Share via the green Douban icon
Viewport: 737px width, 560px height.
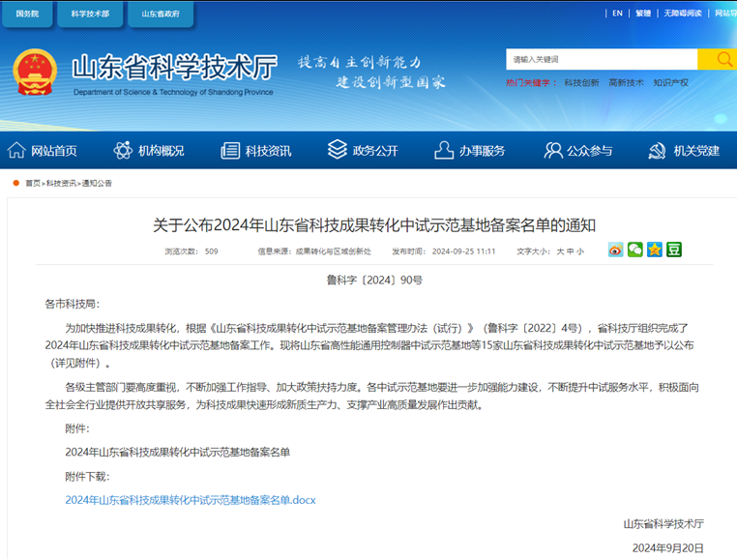point(674,250)
